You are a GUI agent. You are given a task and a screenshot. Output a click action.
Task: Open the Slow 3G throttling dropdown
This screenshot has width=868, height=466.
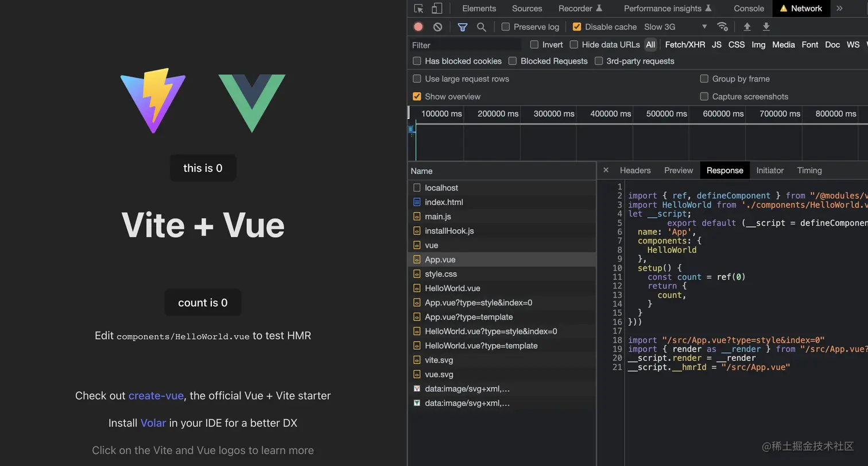pyautogui.click(x=676, y=27)
